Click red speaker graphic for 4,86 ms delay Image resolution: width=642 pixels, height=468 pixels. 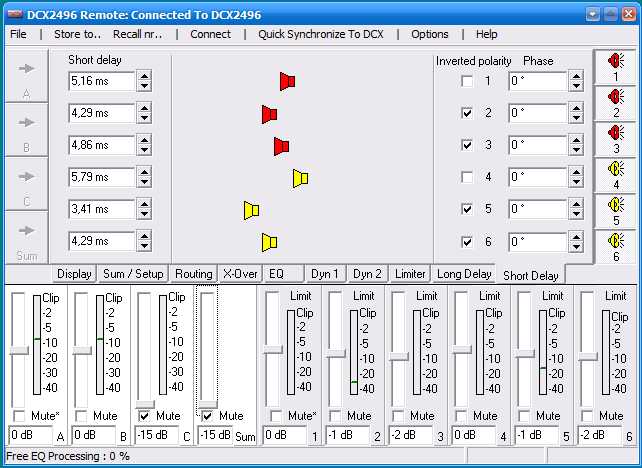pyautogui.click(x=281, y=146)
